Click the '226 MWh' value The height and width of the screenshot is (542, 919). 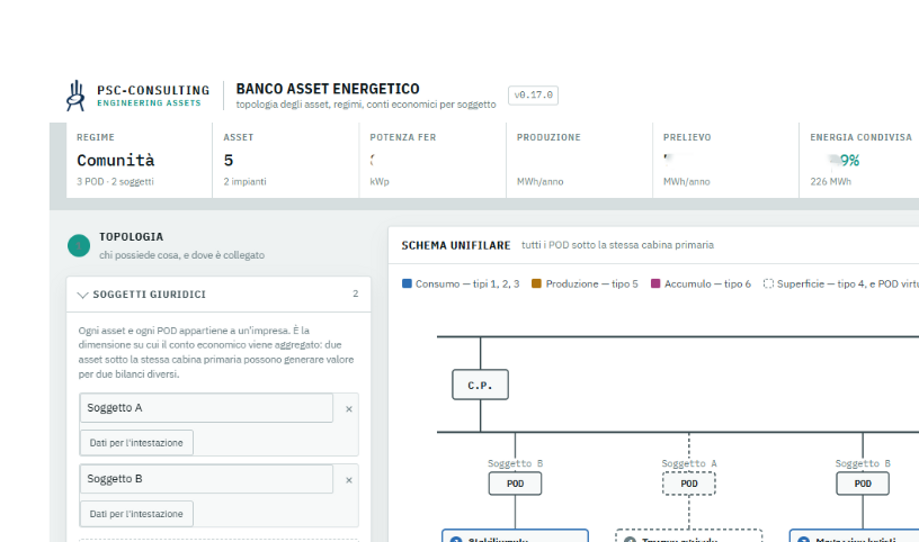(x=830, y=182)
